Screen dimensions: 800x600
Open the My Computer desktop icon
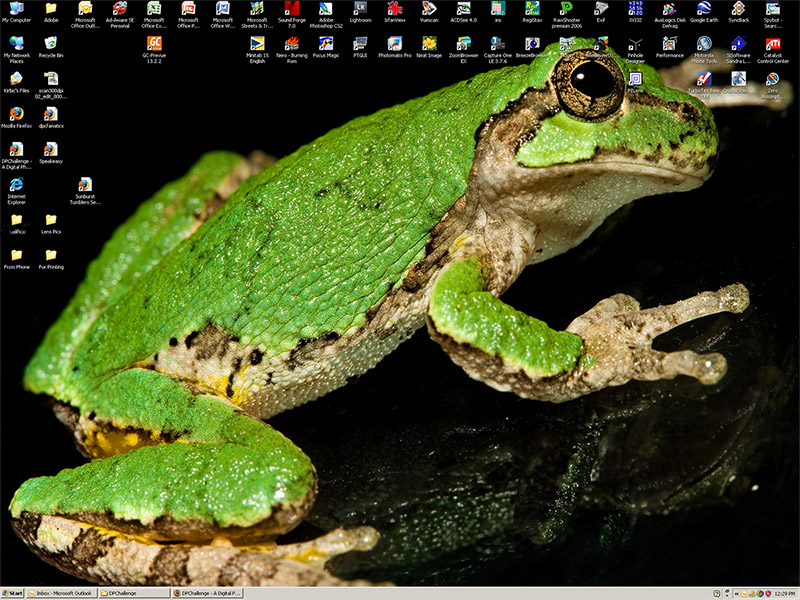[16, 12]
